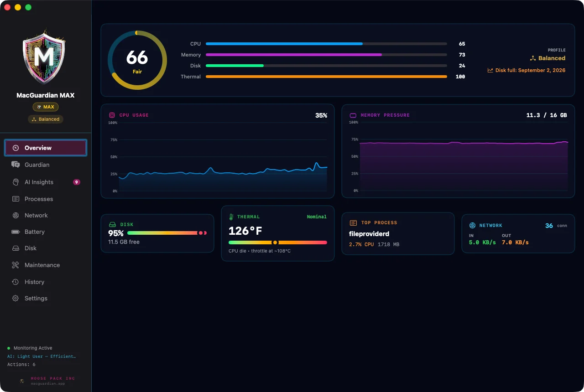
Task: Click the memory icon beside MEMORY PRESSURE
Action: [x=353, y=115]
